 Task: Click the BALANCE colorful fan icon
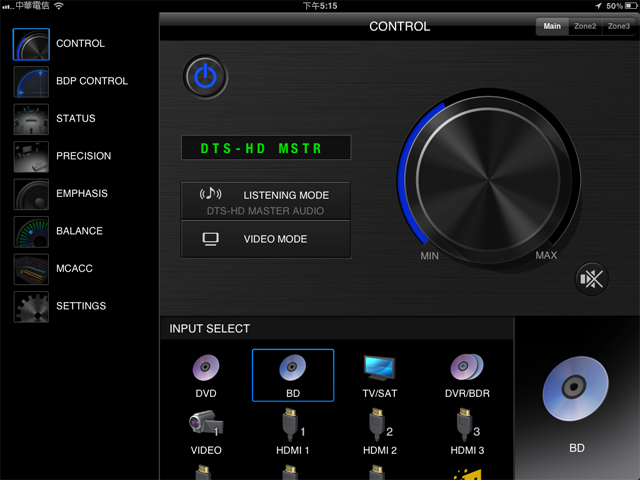click(31, 232)
